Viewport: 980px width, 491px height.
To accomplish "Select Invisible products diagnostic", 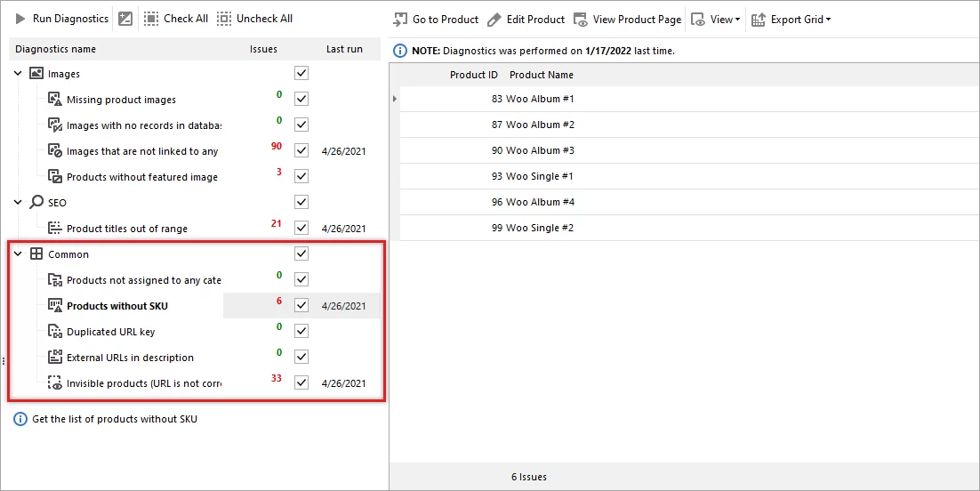I will point(142,383).
